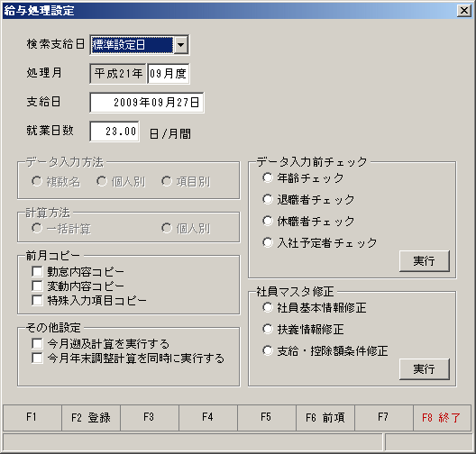Image resolution: width=476 pixels, height=454 pixels.
Task: Click the F7 function key button
Action: [384, 418]
